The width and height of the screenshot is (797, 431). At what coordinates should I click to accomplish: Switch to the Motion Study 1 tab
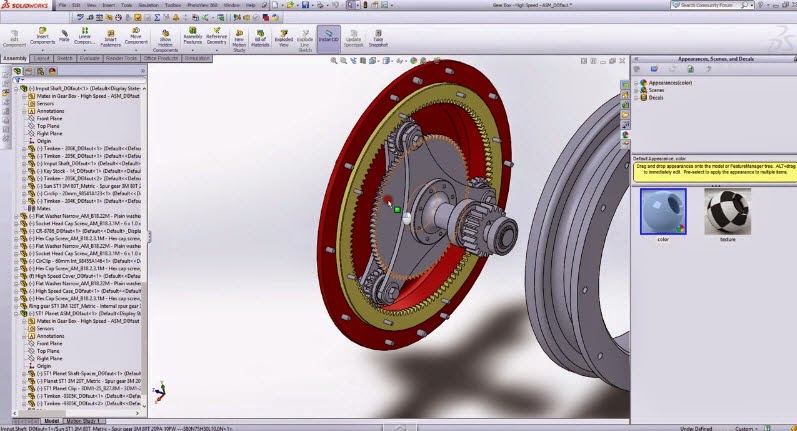click(83, 421)
